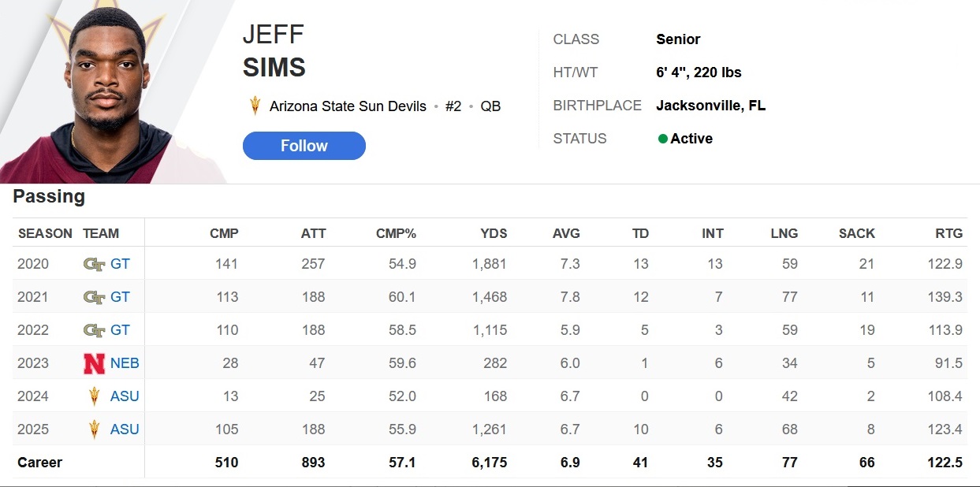Click Arizona State logo in 2024 row

point(95,396)
